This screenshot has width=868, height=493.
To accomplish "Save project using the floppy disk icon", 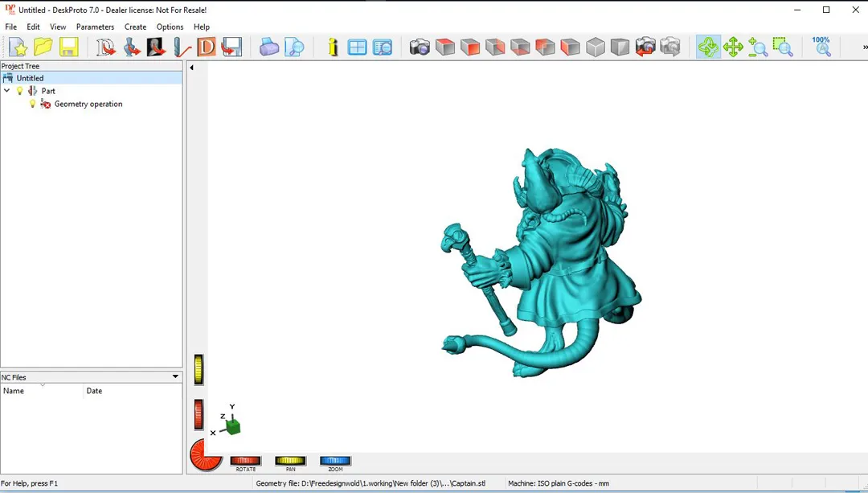I will (x=68, y=47).
